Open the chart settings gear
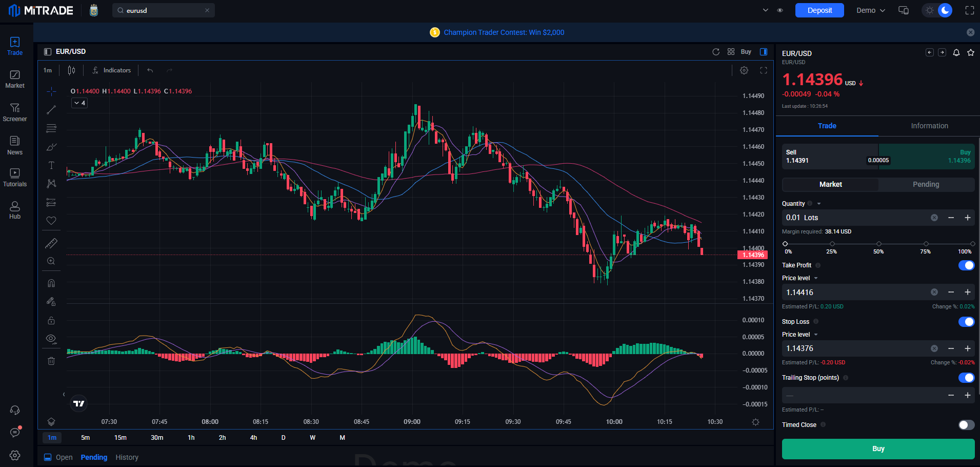980x467 pixels. coord(744,70)
